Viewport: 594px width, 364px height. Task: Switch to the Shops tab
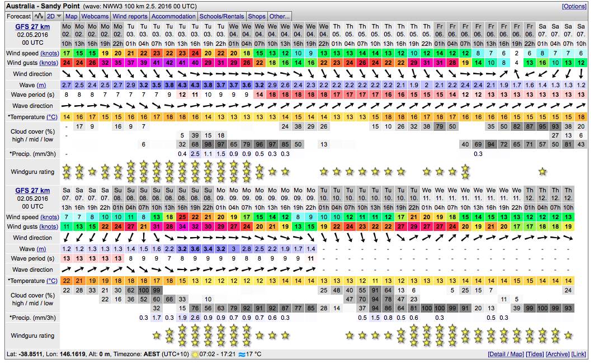(256, 16)
